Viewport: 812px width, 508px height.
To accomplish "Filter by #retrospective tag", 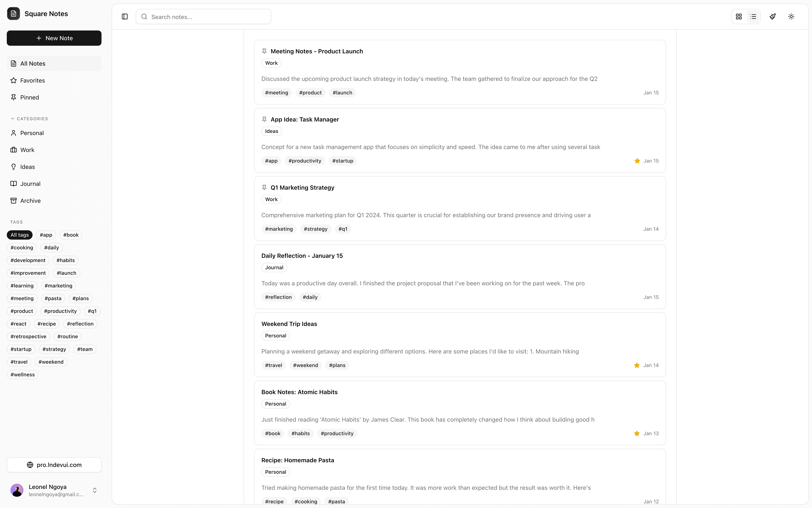I will pyautogui.click(x=29, y=337).
